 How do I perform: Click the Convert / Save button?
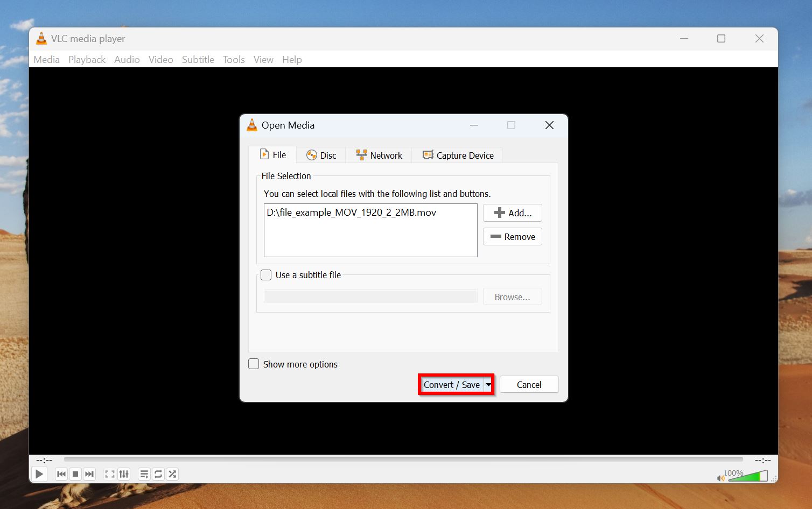pyautogui.click(x=452, y=385)
